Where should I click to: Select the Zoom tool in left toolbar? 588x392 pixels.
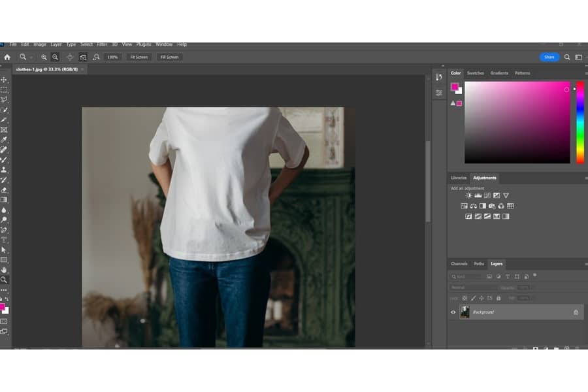(4, 280)
